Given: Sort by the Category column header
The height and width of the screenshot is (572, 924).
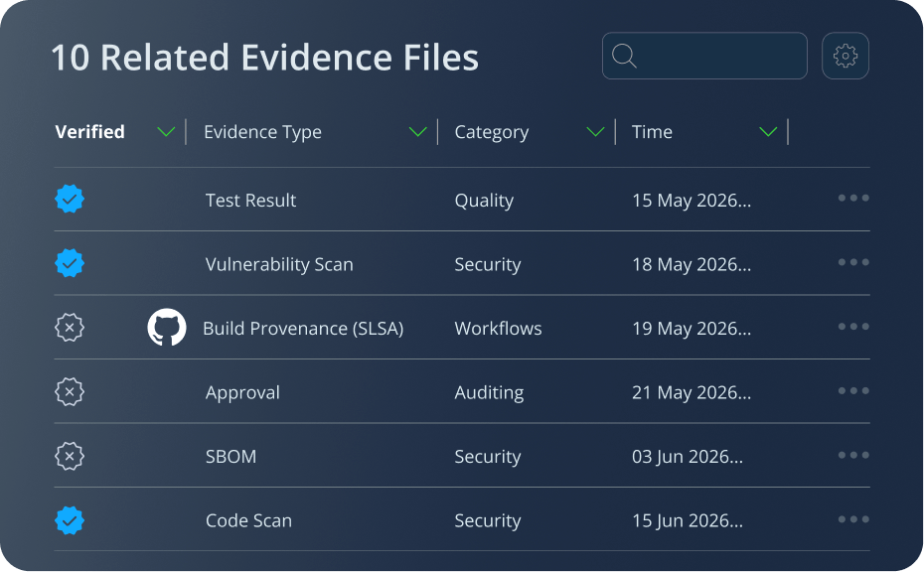Looking at the screenshot, I should [492, 132].
